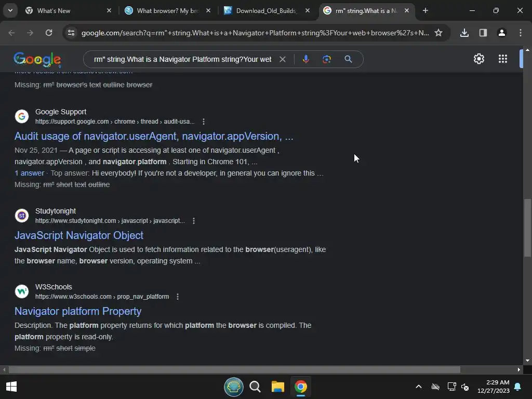Click the scroll-right arrow of horizontal scrollbar
This screenshot has width=532, height=399.
[x=519, y=369]
